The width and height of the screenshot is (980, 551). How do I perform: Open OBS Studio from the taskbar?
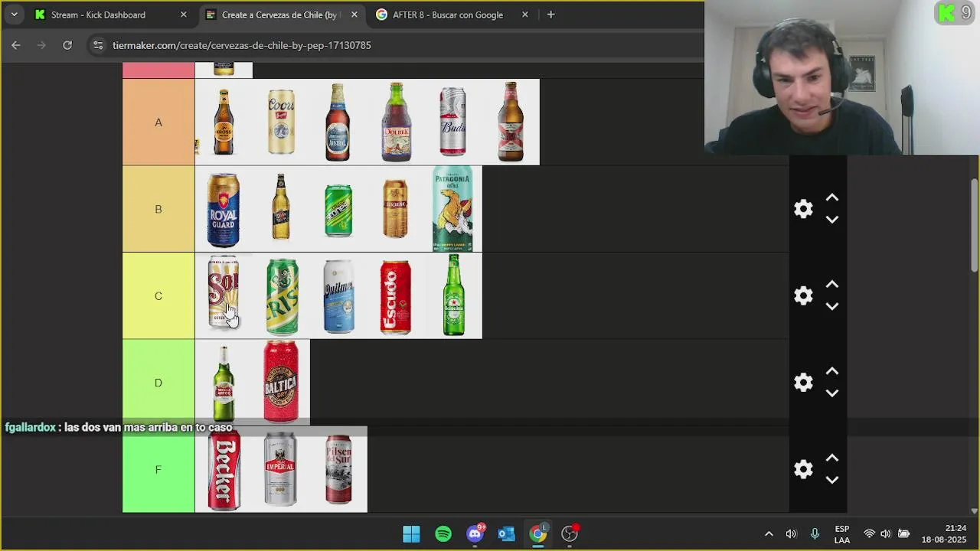coord(570,533)
